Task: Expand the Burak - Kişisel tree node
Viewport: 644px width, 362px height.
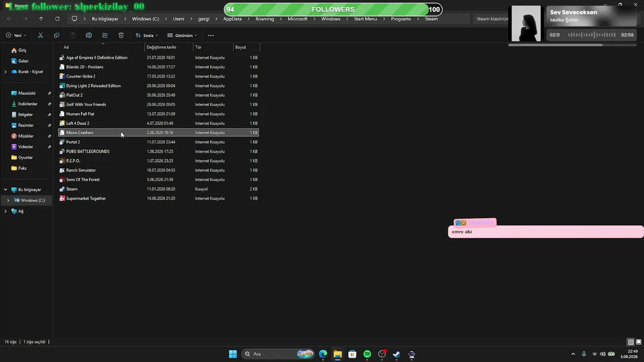Action: pos(6,72)
